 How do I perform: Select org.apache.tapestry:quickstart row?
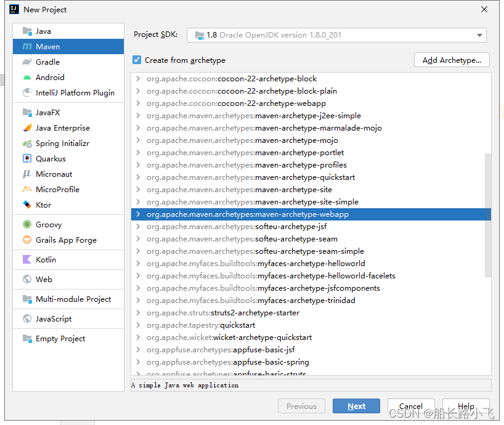click(311, 325)
